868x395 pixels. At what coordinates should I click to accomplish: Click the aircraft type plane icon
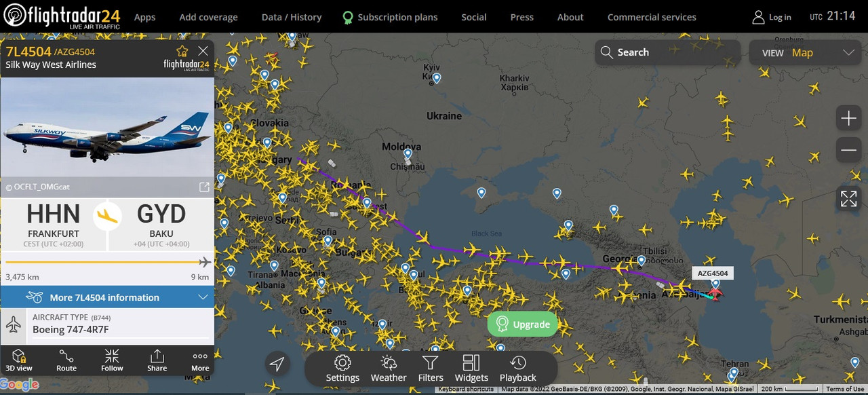pos(14,324)
